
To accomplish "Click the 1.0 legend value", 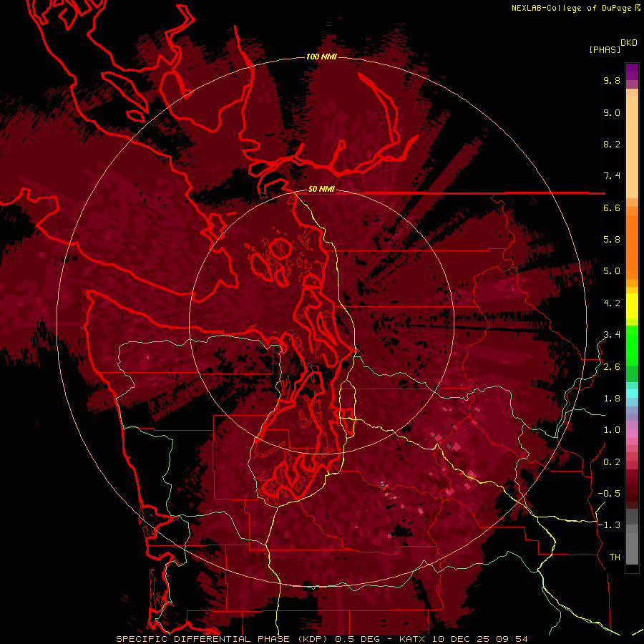I will (x=612, y=431).
